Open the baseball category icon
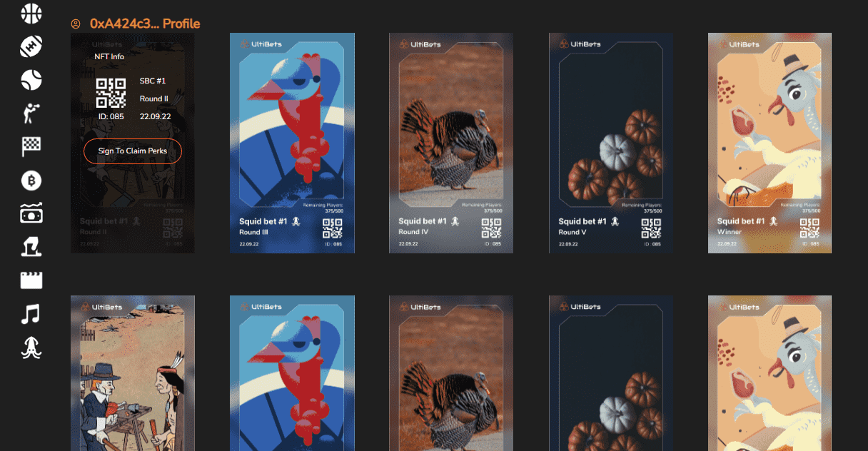Image resolution: width=868 pixels, height=451 pixels. 31,79
